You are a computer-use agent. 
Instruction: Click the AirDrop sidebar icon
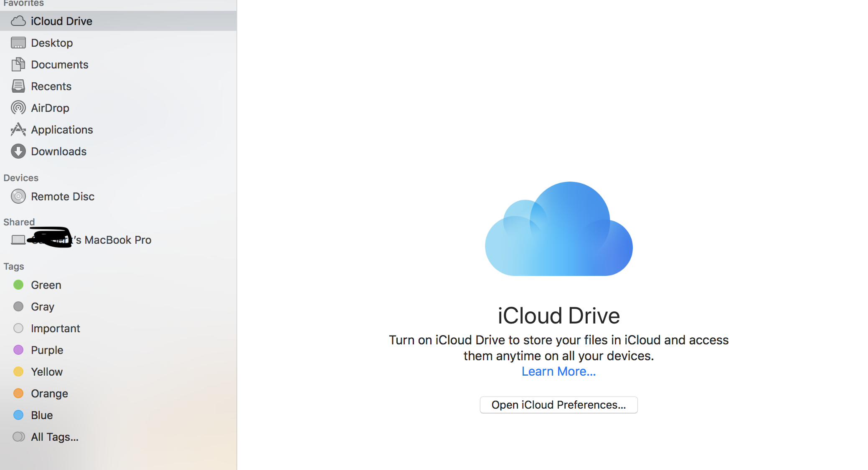point(18,108)
